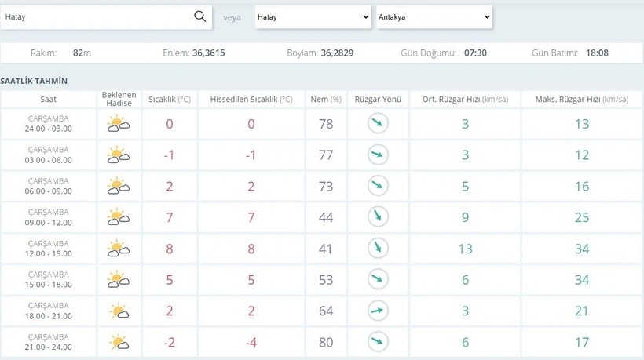Click the Rüzgar Yönü column header
Image resolution: width=644 pixels, height=360 pixels.
click(x=378, y=100)
